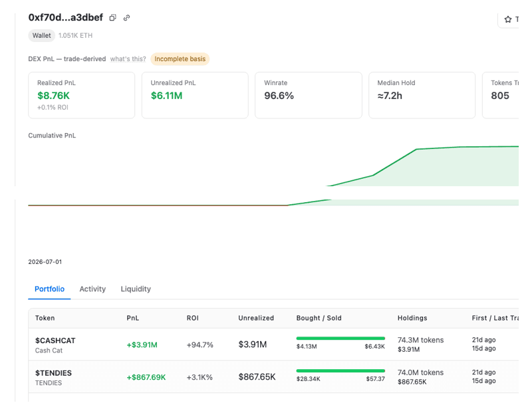Sort table by the Token column header
The image size is (532, 415).
click(x=45, y=319)
